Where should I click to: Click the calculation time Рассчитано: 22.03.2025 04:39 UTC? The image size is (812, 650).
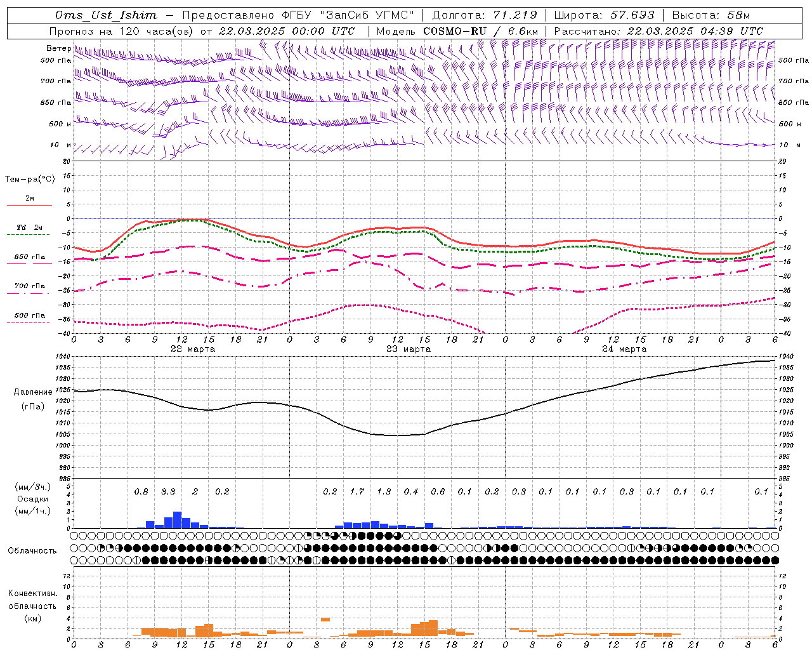click(658, 31)
